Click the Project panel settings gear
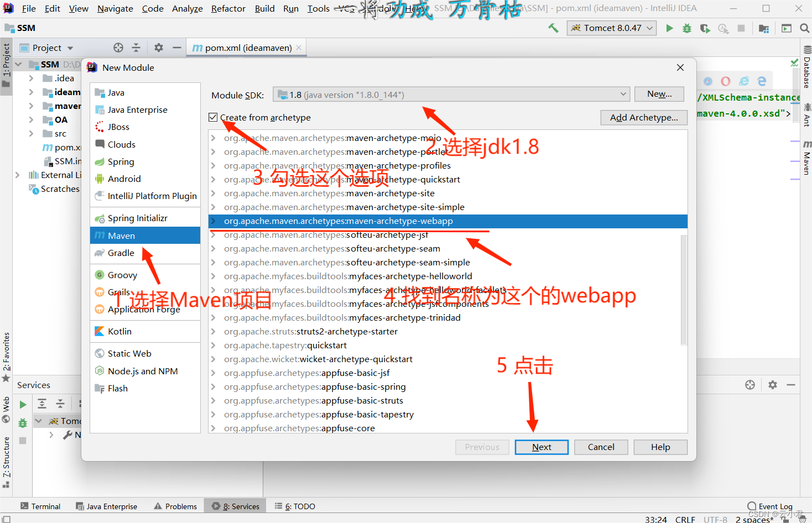 [x=159, y=48]
